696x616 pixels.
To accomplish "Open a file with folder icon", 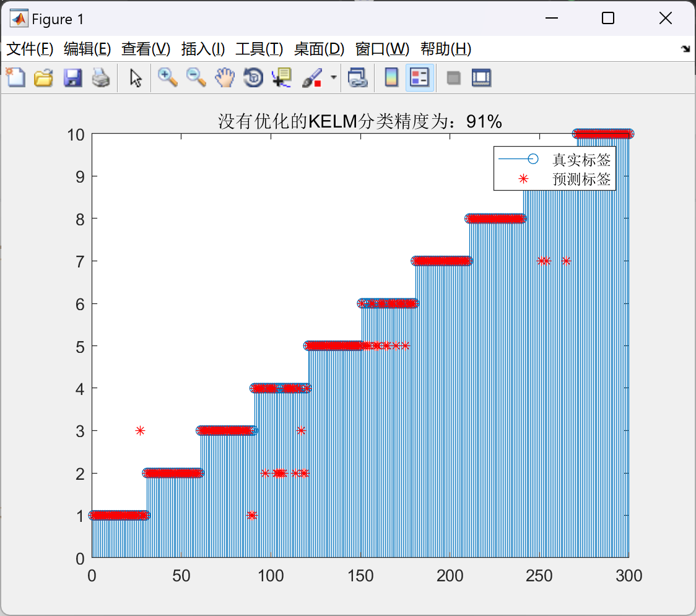I will pos(43,77).
